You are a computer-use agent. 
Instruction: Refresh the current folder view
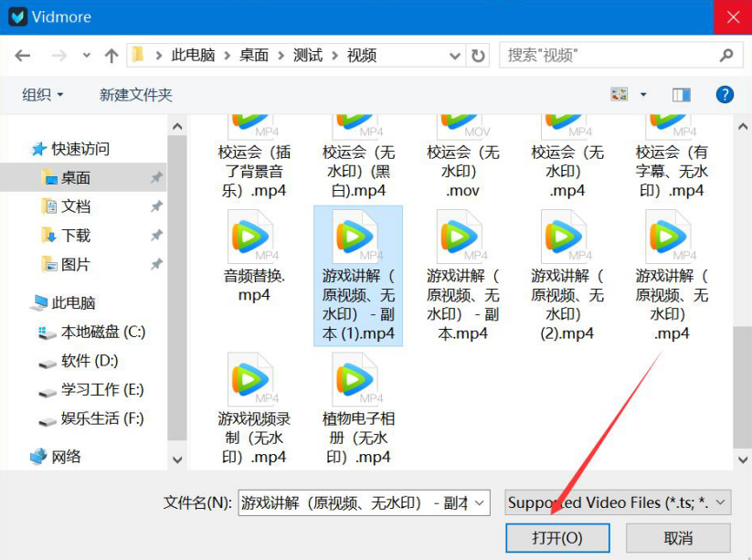coord(478,56)
